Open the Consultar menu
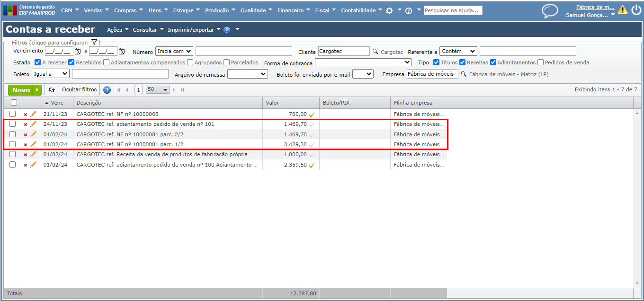Image resolution: width=644 pixels, height=301 pixels. pos(148,30)
